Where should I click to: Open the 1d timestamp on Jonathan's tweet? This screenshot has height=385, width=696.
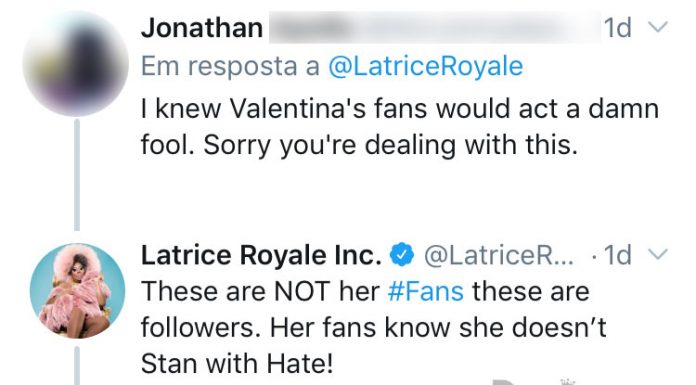point(617,28)
